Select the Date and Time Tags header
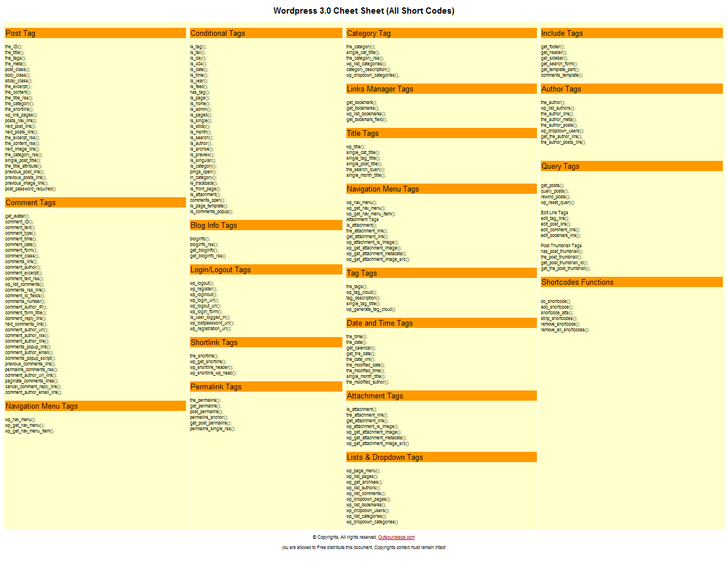Viewport: 728px width, 582px height. [x=441, y=323]
